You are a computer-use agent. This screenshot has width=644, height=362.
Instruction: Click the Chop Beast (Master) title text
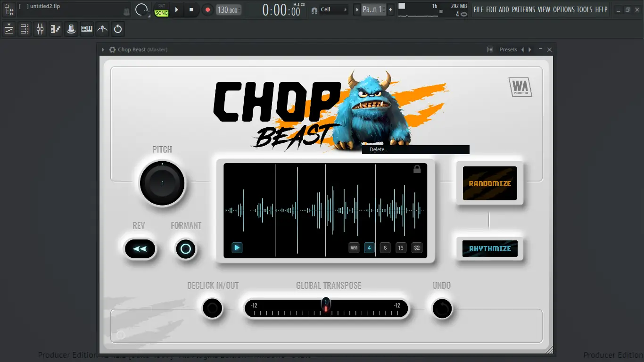142,49
